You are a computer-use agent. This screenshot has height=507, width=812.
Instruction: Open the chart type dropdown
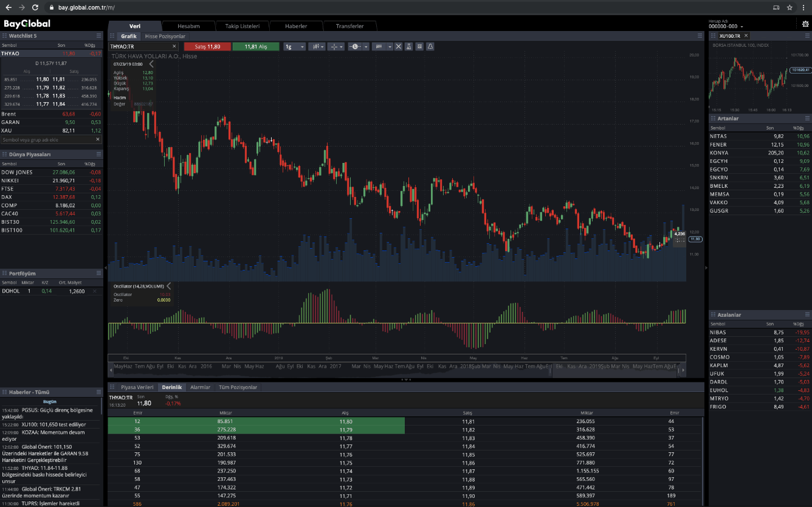click(317, 46)
